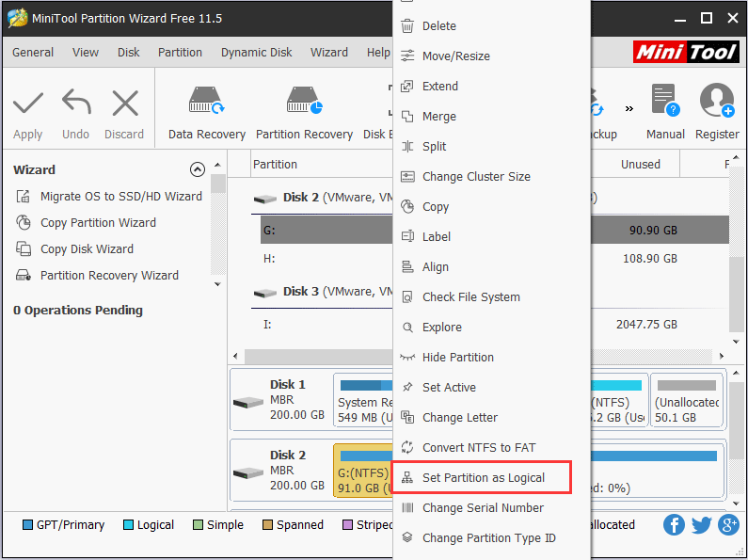Image resolution: width=748 pixels, height=560 pixels.
Task: Click the eyelash icon beside Hide Partition
Action: pos(407,357)
